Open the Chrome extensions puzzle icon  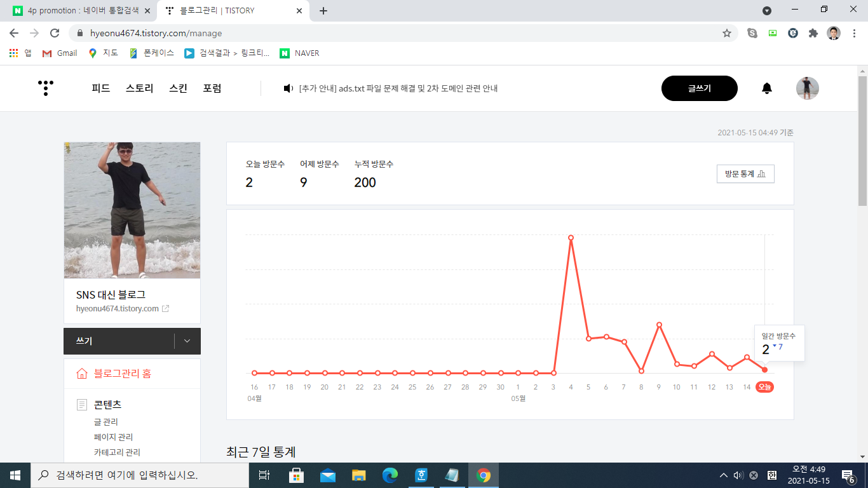pos(813,33)
